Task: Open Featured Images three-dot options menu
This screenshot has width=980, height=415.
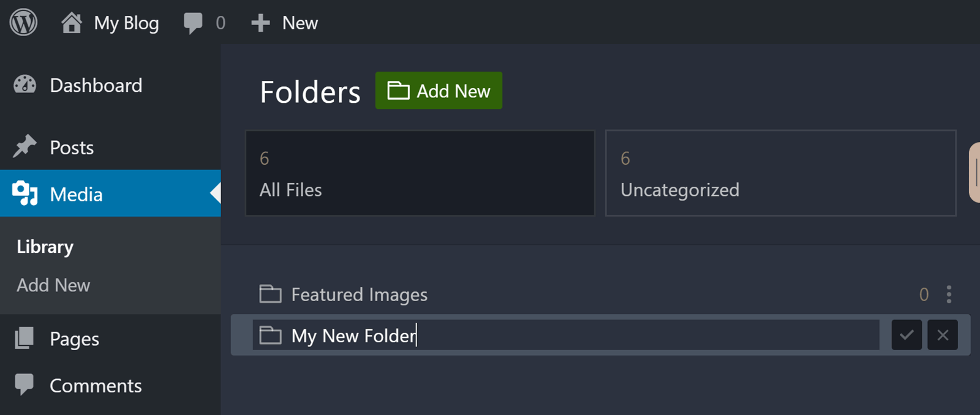Action: (x=949, y=294)
